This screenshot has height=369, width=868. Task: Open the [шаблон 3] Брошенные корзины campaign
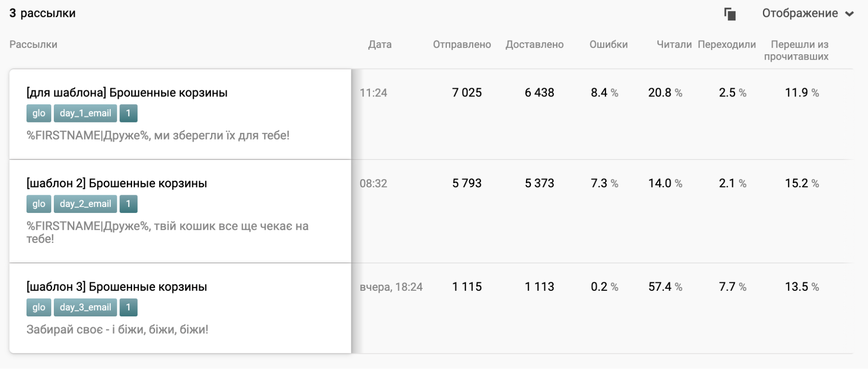116,287
